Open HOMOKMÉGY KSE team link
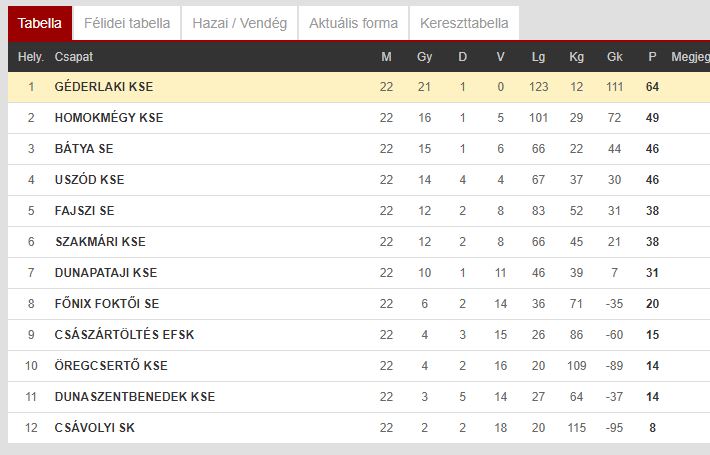Image resolution: width=710 pixels, height=455 pixels. pyautogui.click(x=109, y=118)
